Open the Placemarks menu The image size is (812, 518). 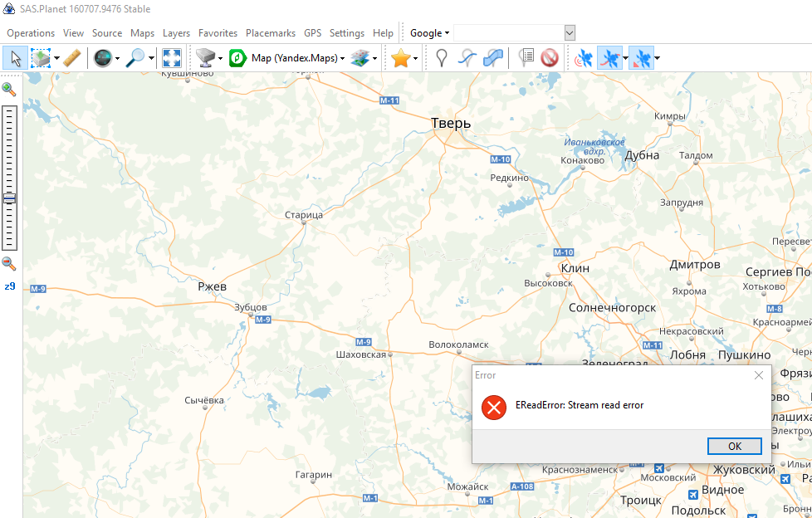[271, 33]
